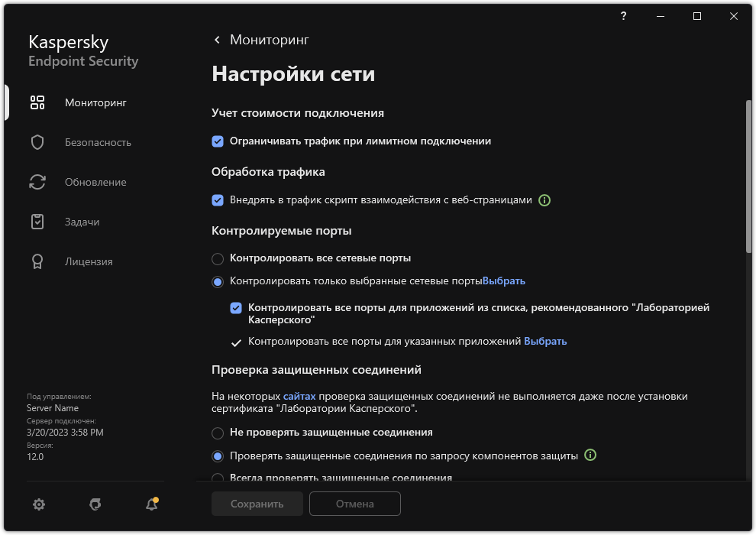Open the notification bell with yellow badge
Viewport: 756px width, 535px height.
tap(150, 504)
